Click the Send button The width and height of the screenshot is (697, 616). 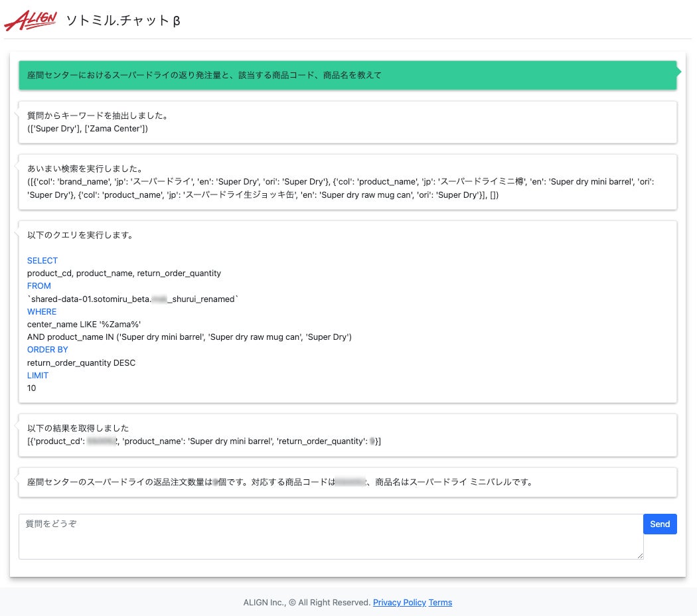[660, 524]
